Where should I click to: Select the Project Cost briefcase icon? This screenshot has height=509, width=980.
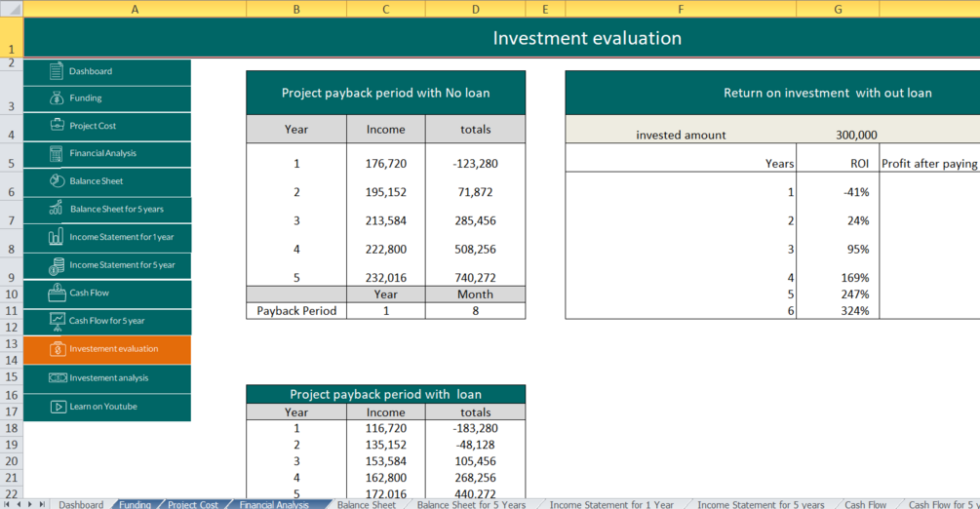click(x=57, y=125)
